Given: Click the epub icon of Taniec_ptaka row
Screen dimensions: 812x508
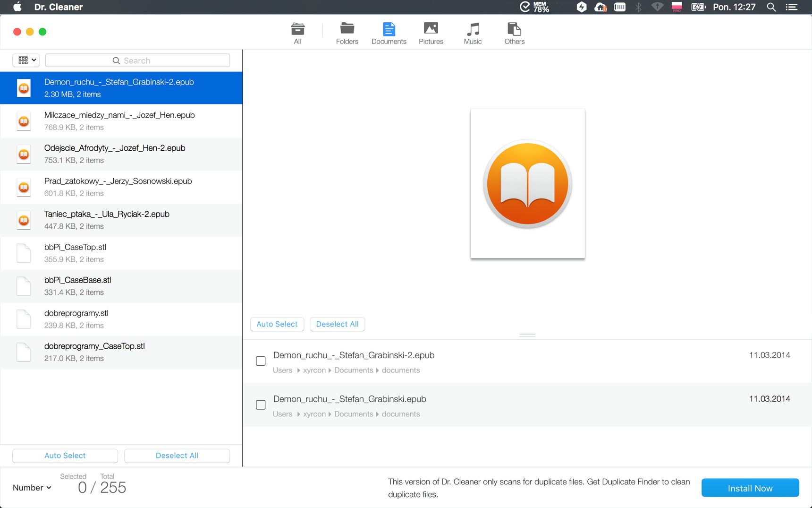Looking at the screenshot, I should (x=24, y=220).
